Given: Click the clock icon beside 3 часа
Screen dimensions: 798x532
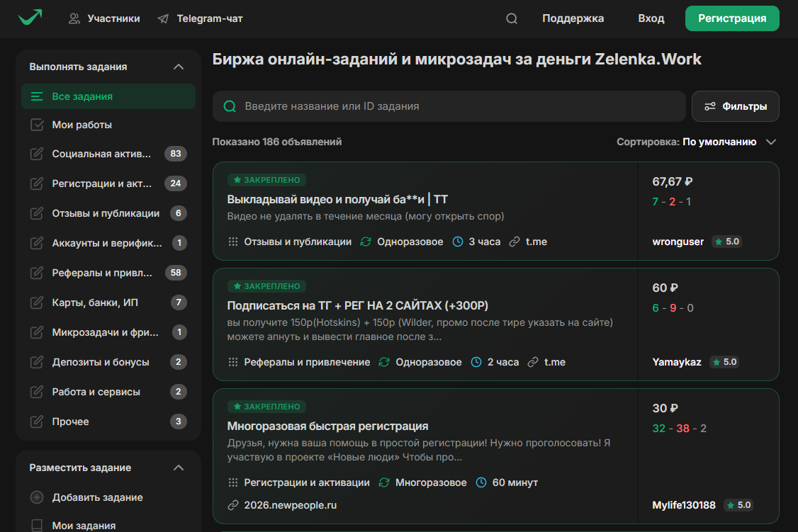Looking at the screenshot, I should pyautogui.click(x=458, y=242).
